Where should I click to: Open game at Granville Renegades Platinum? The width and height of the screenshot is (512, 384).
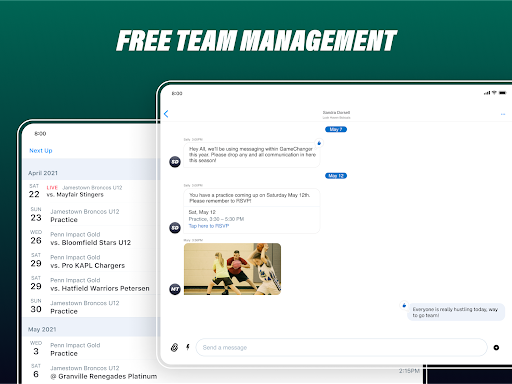91,372
